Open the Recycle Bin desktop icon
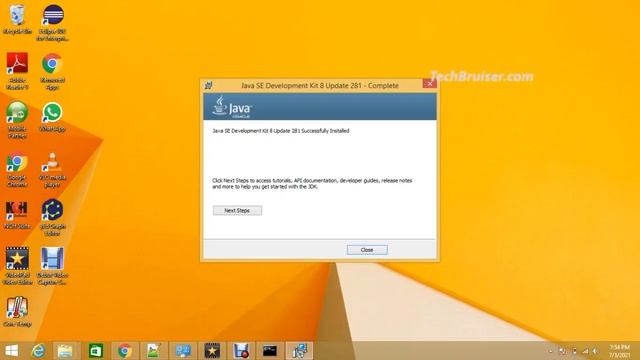The image size is (640, 360). pyautogui.click(x=17, y=20)
